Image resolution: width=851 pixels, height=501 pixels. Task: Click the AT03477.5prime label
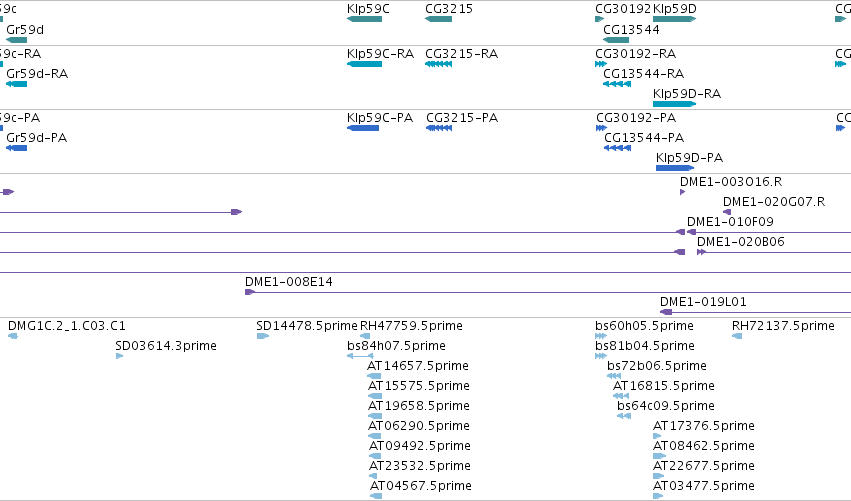703,485
